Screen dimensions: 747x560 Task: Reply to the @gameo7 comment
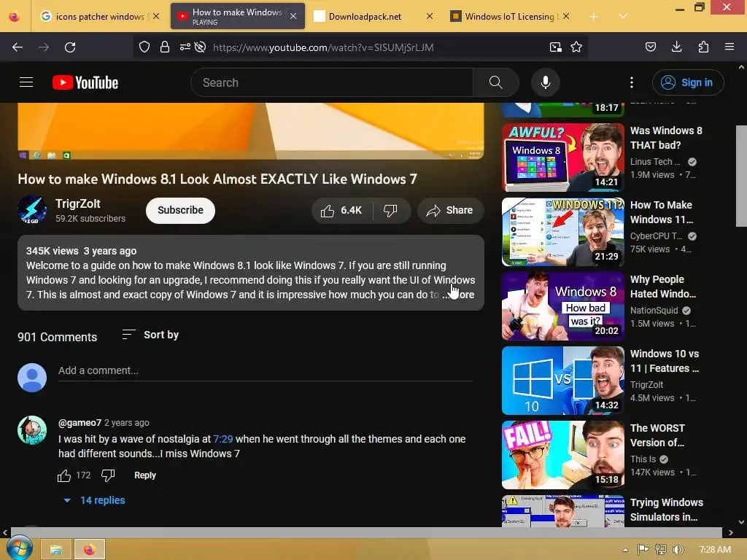145,475
